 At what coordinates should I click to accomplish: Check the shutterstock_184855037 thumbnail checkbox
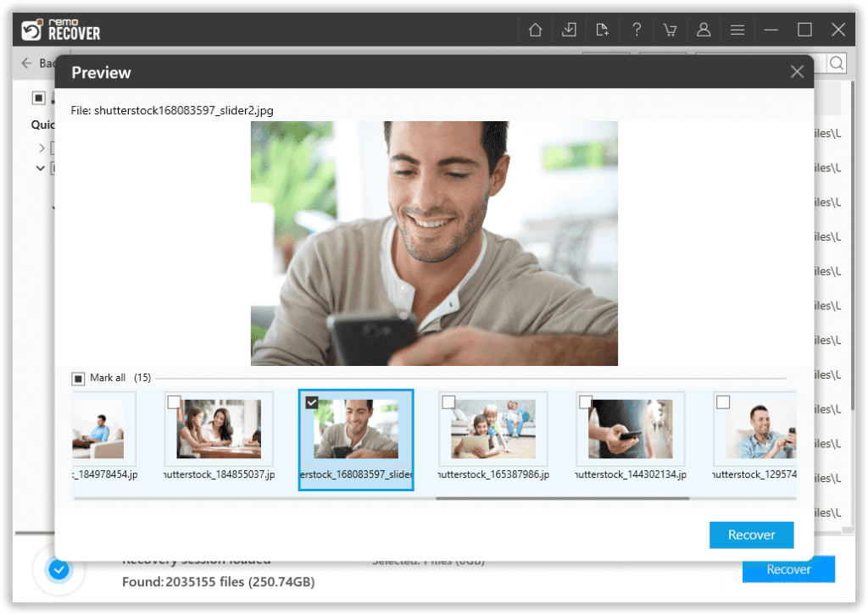click(x=174, y=402)
